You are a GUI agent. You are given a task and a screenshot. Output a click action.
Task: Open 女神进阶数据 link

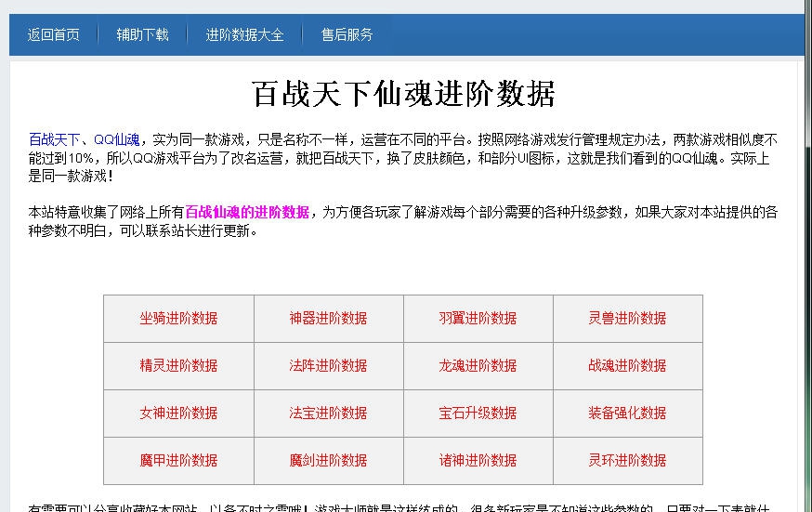(178, 414)
